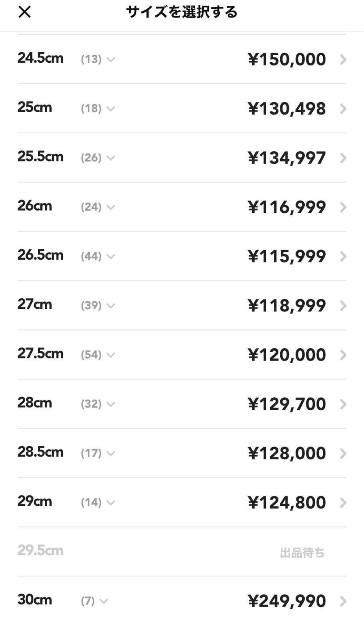Open the arrow next to ¥118,999
The height and width of the screenshot is (622, 364).
point(343,306)
